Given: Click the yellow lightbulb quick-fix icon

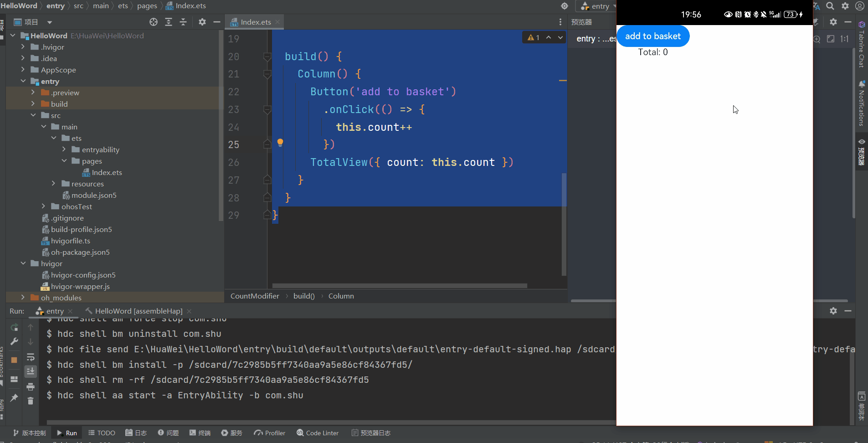Looking at the screenshot, I should coord(280,143).
